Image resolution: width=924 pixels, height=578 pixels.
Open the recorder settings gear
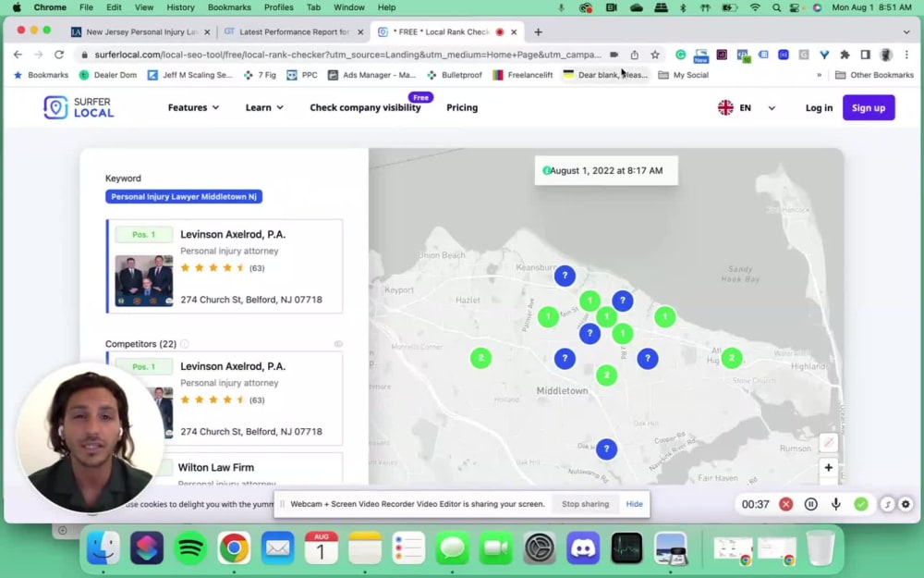906,504
